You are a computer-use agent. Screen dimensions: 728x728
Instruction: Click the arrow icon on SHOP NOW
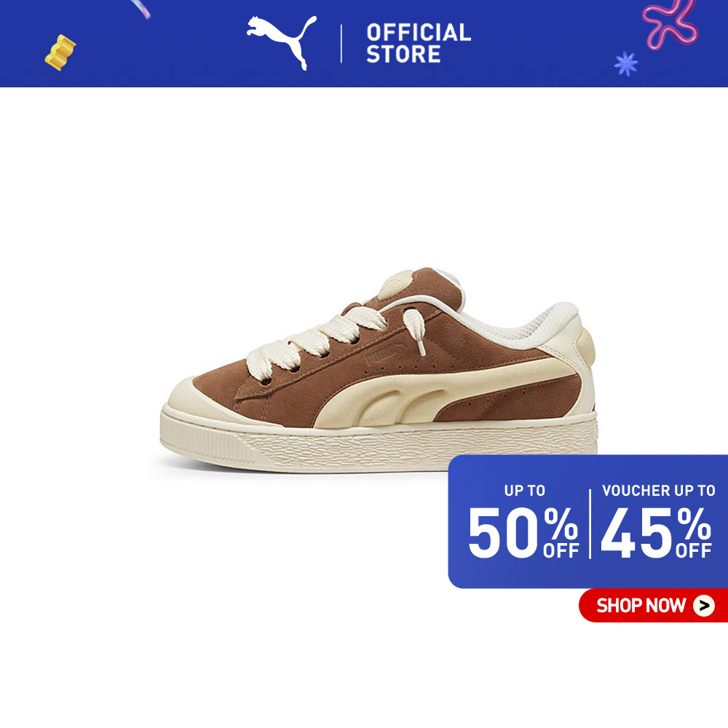click(704, 606)
